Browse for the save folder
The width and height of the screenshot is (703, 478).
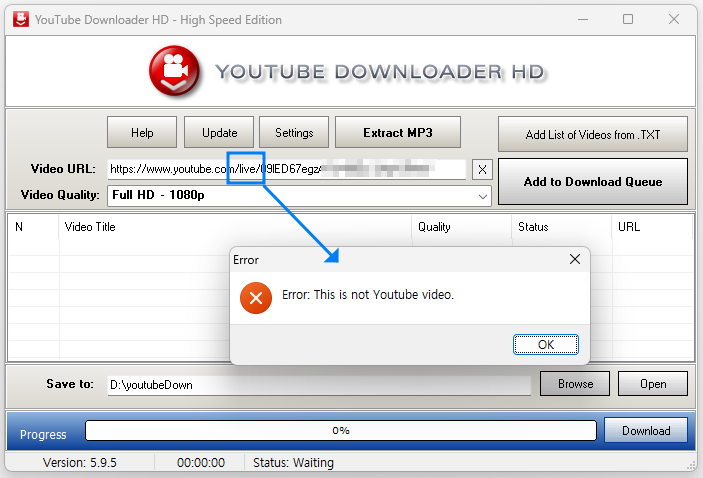(x=575, y=383)
